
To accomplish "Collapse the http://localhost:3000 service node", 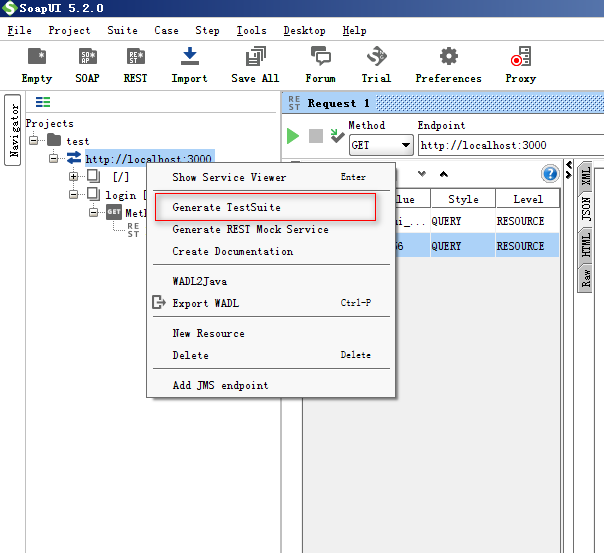I will coord(53,158).
